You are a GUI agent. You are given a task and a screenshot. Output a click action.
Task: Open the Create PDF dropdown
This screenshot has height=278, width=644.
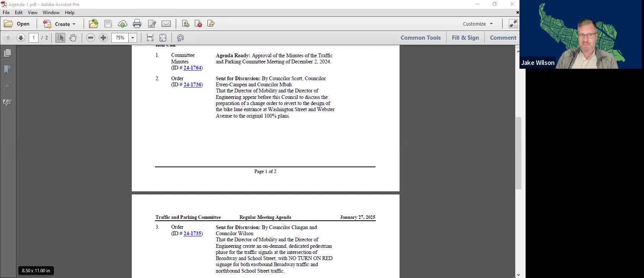[60, 24]
